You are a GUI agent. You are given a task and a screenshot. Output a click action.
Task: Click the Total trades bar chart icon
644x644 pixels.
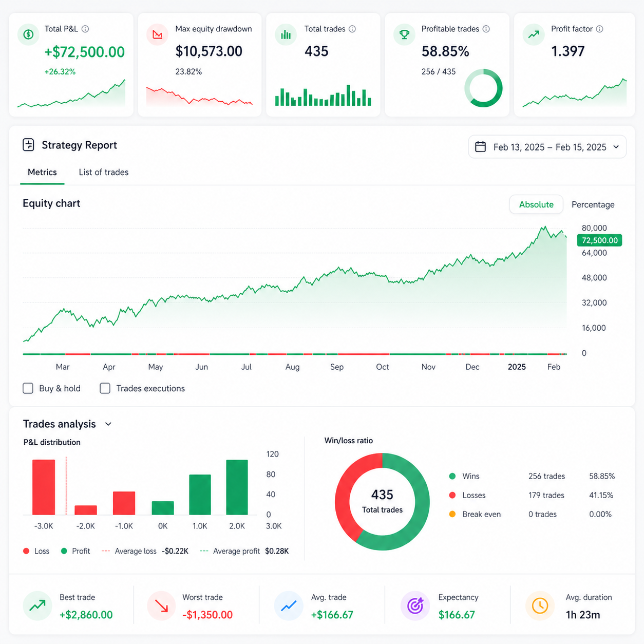point(286,34)
